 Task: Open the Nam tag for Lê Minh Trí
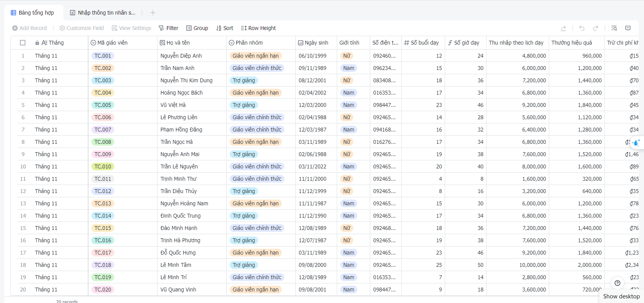[x=349, y=277]
